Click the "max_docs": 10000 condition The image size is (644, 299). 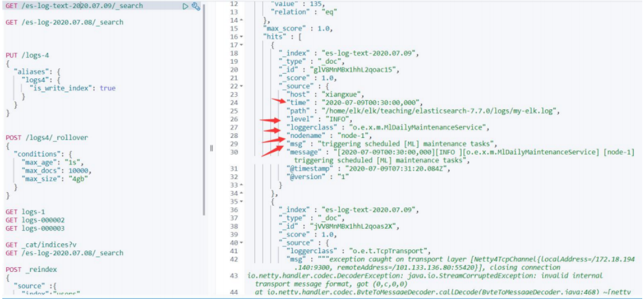coord(56,170)
